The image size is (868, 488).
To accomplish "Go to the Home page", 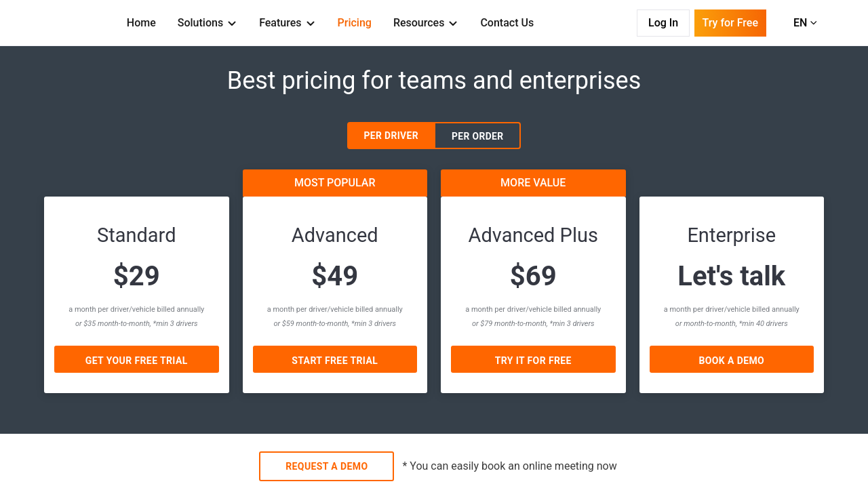I will (x=141, y=23).
